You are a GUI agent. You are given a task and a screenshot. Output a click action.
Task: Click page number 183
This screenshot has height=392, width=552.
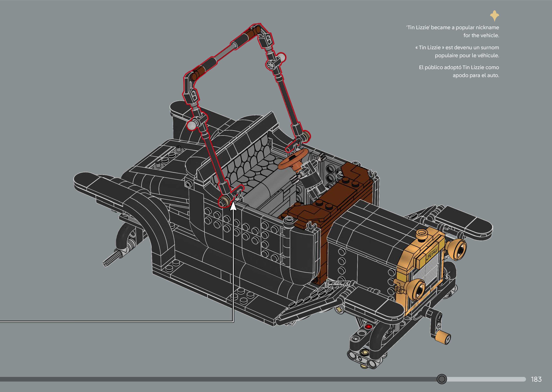(x=536, y=379)
